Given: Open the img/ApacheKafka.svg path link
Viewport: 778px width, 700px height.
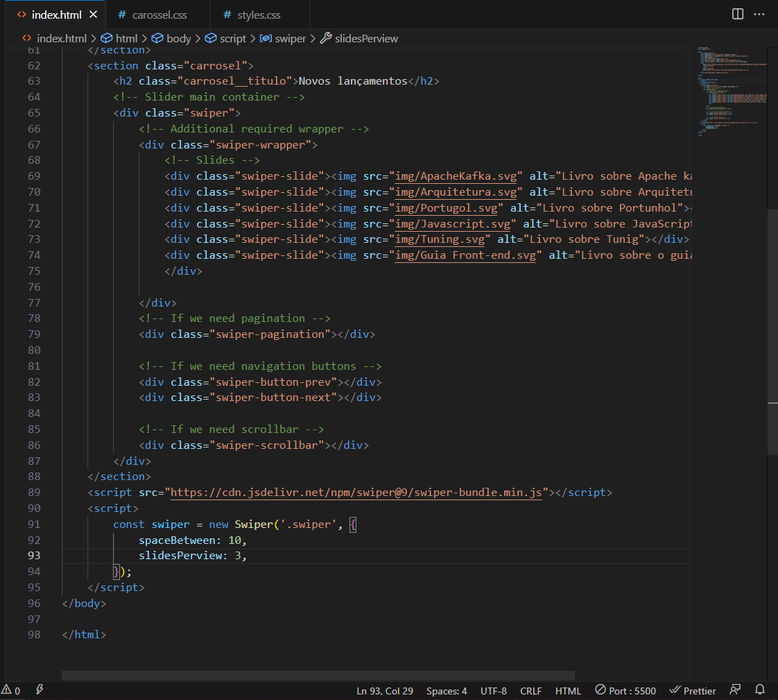Looking at the screenshot, I should 456,176.
